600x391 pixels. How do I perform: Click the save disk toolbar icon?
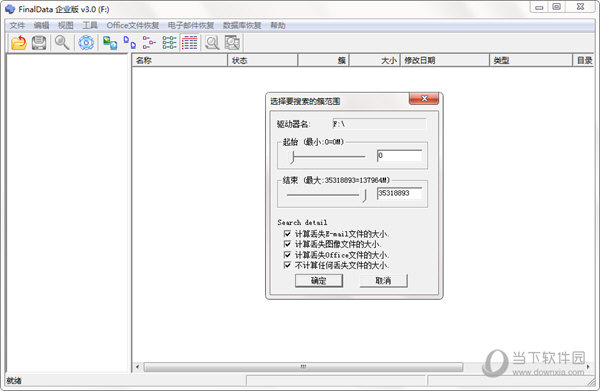click(x=39, y=43)
